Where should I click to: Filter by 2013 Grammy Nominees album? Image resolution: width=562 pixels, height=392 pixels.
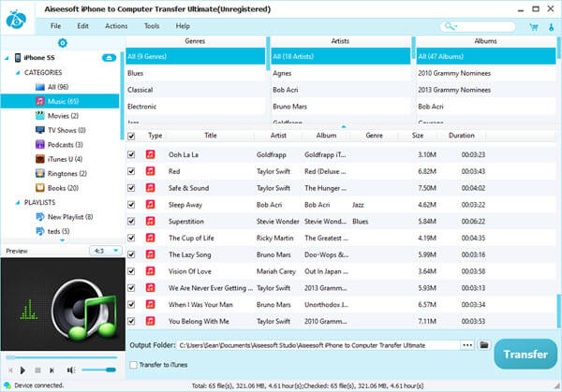(485, 90)
